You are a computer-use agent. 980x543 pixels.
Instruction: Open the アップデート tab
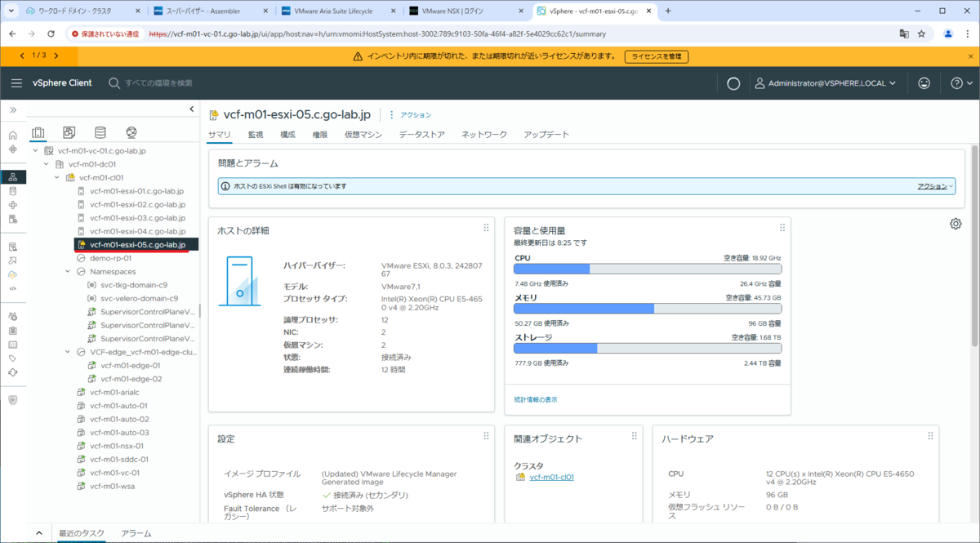[546, 135]
